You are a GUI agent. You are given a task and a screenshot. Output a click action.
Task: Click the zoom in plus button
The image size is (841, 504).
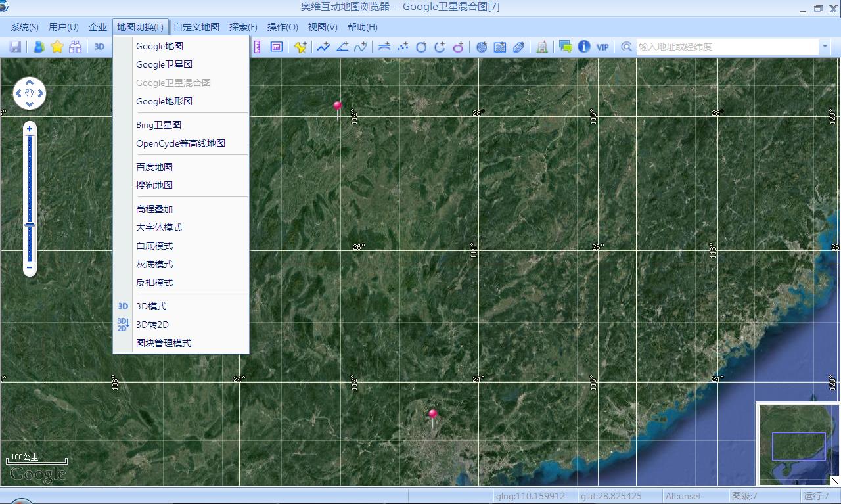click(29, 128)
